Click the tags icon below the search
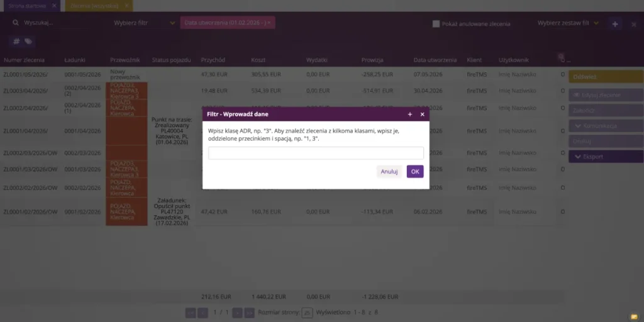644x322 pixels. pyautogui.click(x=28, y=41)
